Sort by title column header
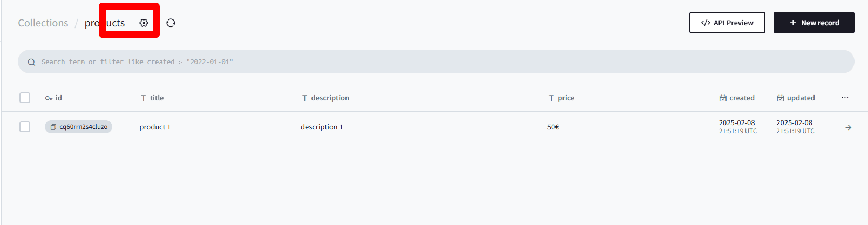This screenshot has height=225, width=868. (152, 98)
